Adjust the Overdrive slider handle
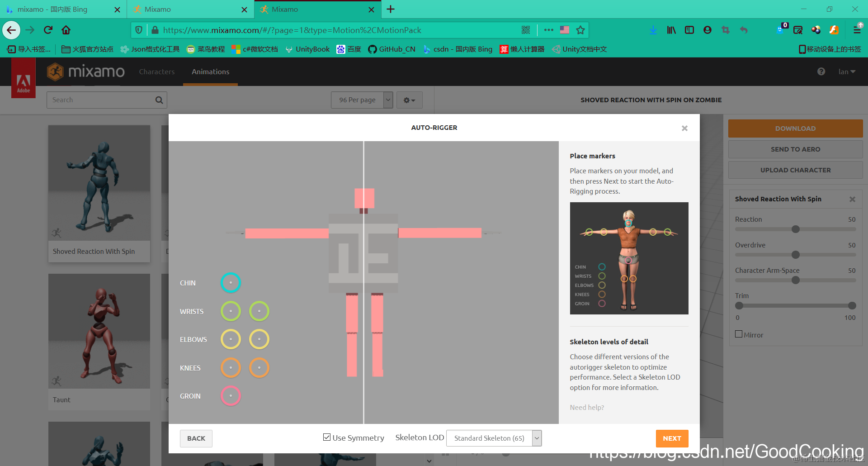Image resolution: width=868 pixels, height=466 pixels. tap(796, 255)
